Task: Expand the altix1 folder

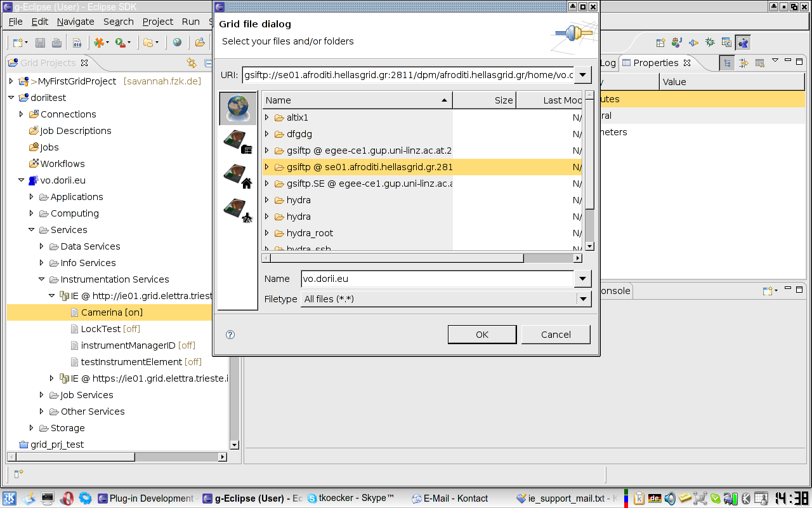Action: click(x=267, y=117)
